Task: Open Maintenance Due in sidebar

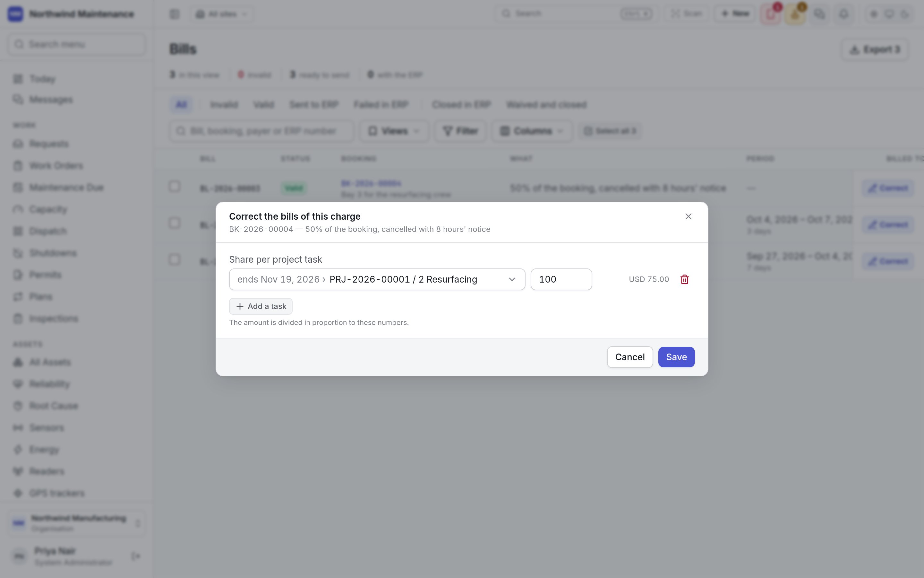Action: [x=76, y=187]
